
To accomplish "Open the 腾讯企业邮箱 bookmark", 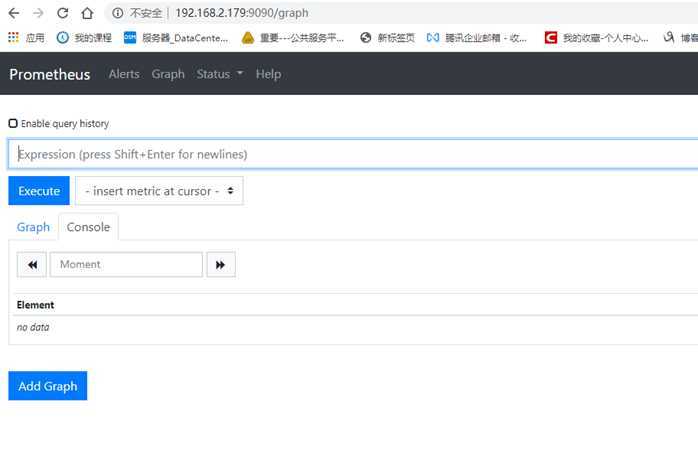I will (477, 38).
